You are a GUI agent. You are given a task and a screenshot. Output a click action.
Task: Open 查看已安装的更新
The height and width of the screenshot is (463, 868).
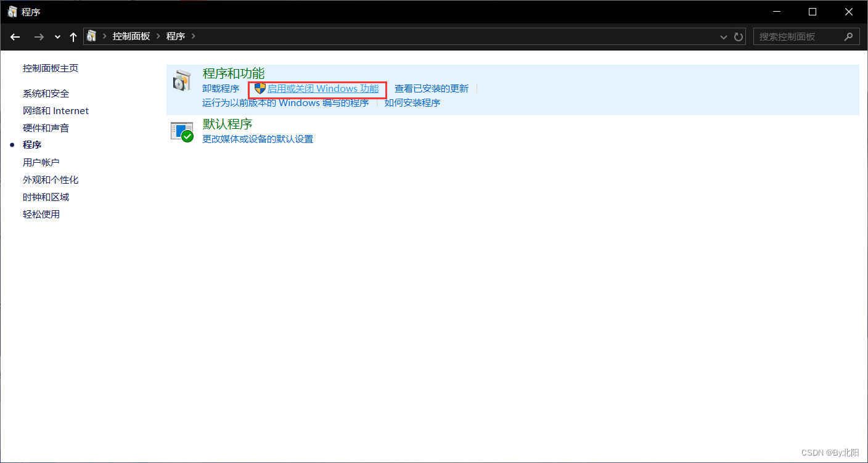(x=432, y=89)
